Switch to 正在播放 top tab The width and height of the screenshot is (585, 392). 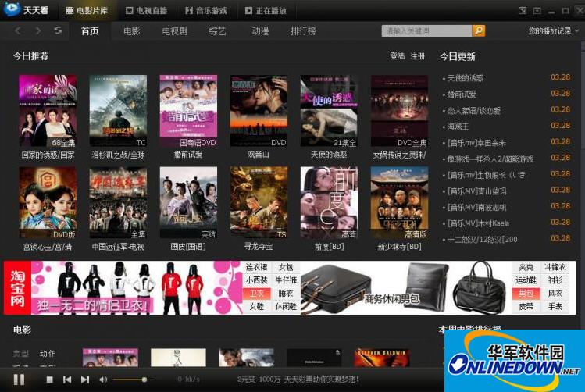click(266, 10)
